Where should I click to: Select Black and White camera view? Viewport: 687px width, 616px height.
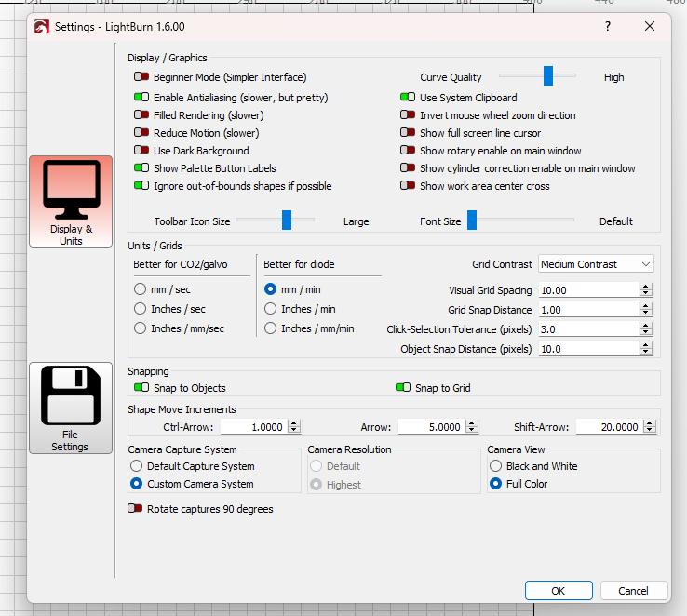[495, 466]
